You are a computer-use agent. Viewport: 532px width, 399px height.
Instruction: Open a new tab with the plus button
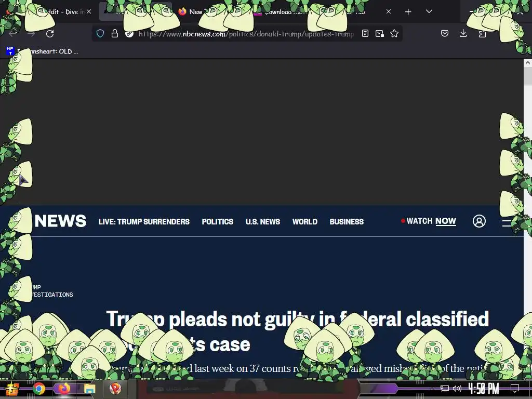(x=408, y=12)
